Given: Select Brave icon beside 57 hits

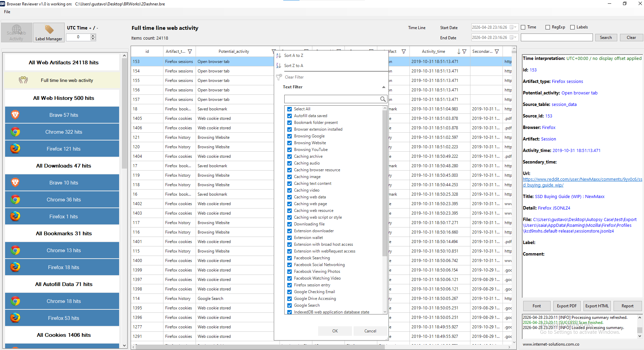Looking at the screenshot, I should (x=15, y=115).
